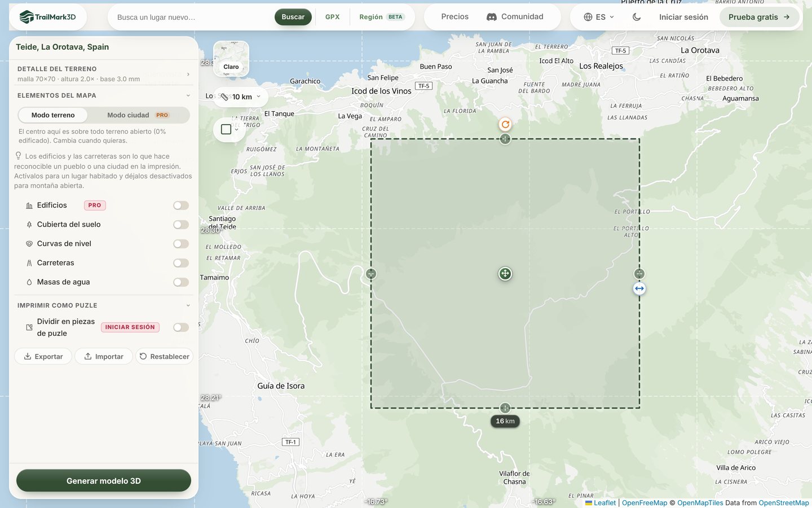Click the Carreteras road icon
This screenshot has width=812, height=508.
tap(29, 263)
